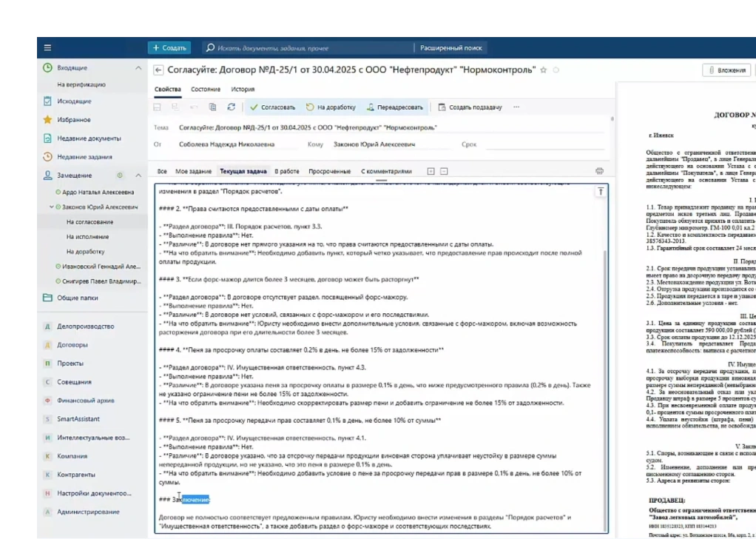
Task: Collapse the Замещение section
Action: [x=138, y=175]
